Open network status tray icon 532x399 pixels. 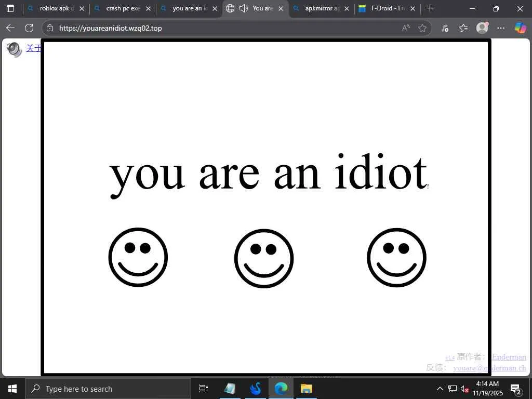453,389
